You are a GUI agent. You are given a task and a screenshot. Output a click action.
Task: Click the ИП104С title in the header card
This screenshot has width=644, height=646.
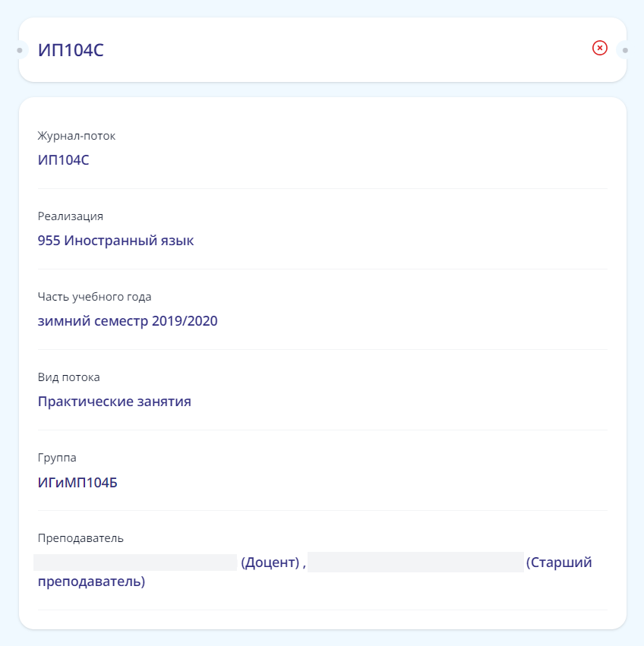[71, 51]
